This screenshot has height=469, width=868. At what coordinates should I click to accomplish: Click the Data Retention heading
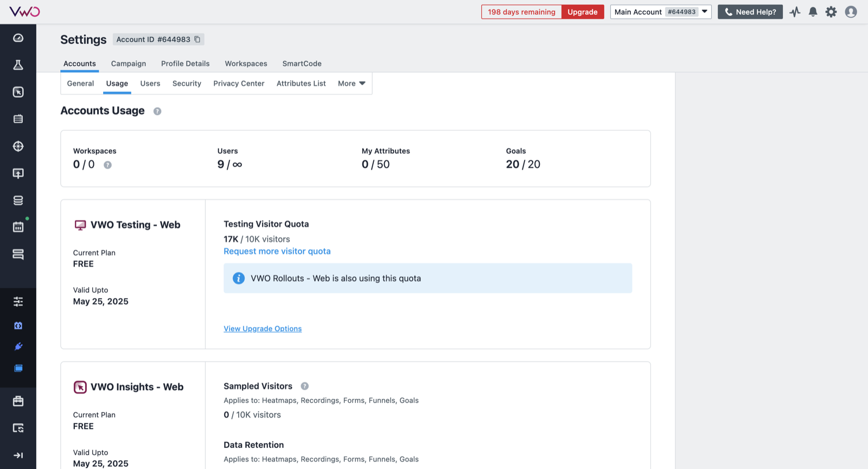click(x=254, y=445)
